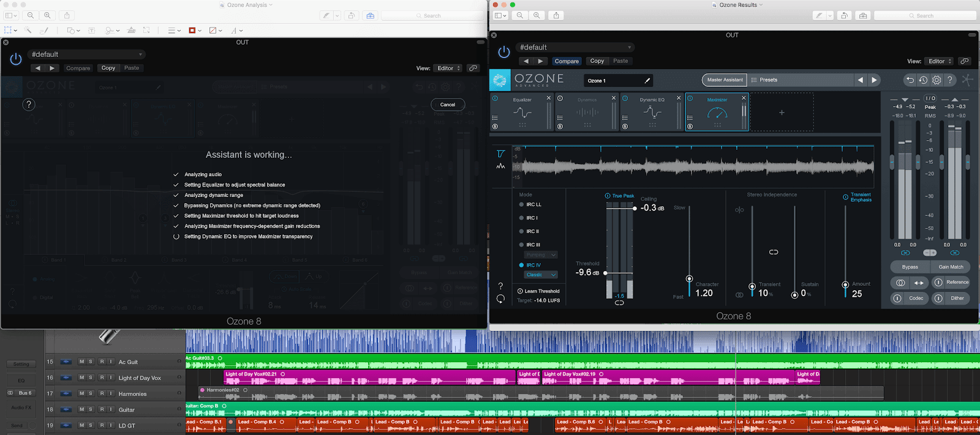
Task: Click Compare in Ozone Results window
Action: pyautogui.click(x=567, y=61)
